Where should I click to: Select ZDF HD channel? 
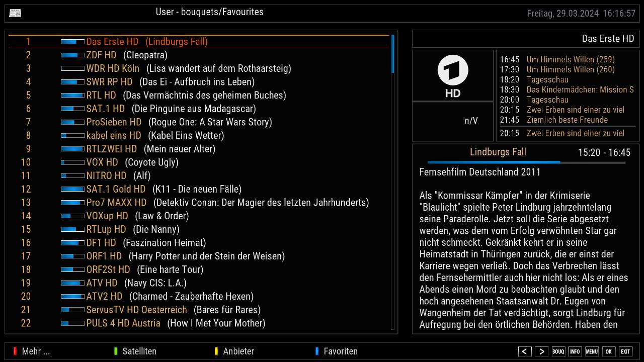point(101,55)
